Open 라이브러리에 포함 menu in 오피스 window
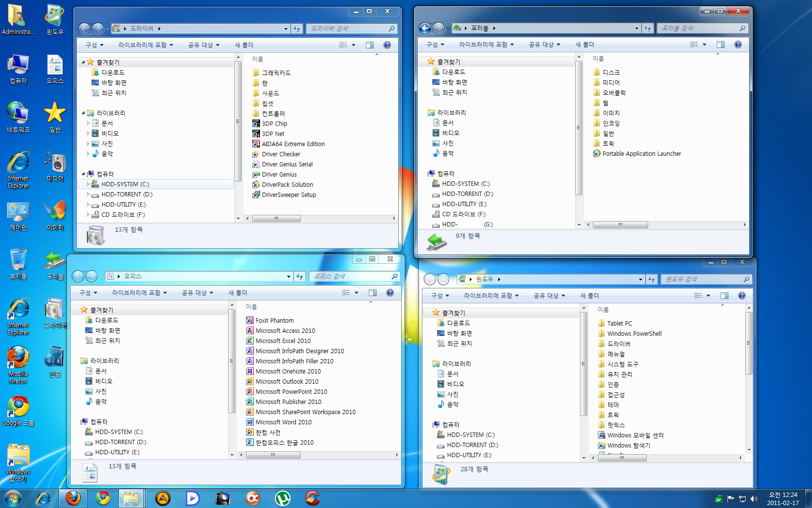Viewport: 812px width, 508px height. click(x=139, y=293)
